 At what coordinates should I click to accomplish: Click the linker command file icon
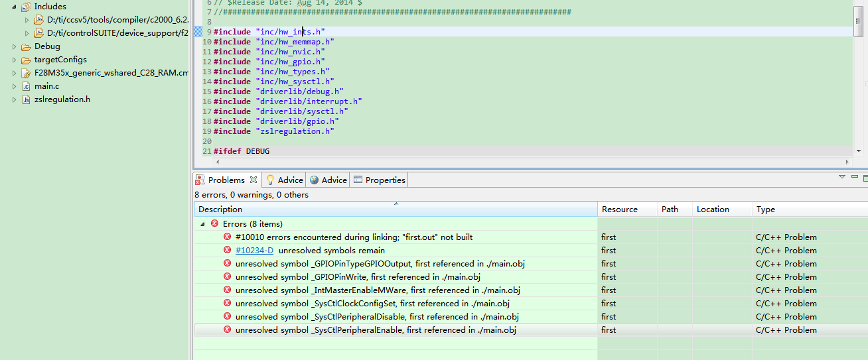26,73
